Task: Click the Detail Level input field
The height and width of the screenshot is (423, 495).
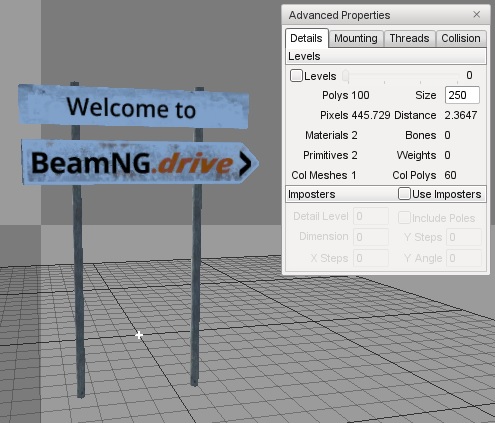Action: click(371, 216)
